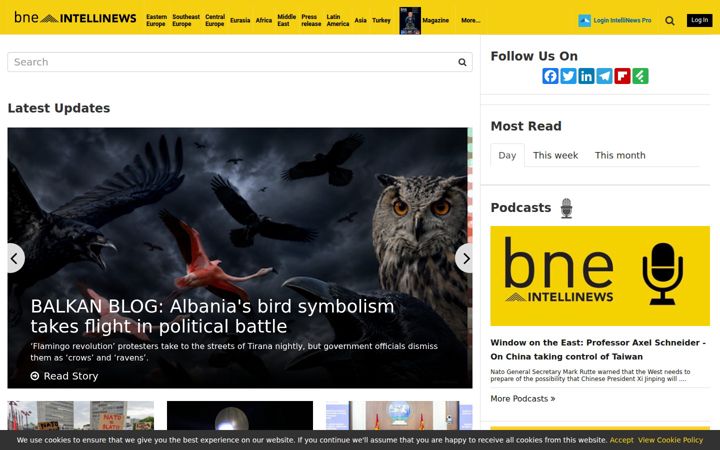Click the Read Story arrow icon
Screen dimensions: 720x450
(x=35, y=376)
